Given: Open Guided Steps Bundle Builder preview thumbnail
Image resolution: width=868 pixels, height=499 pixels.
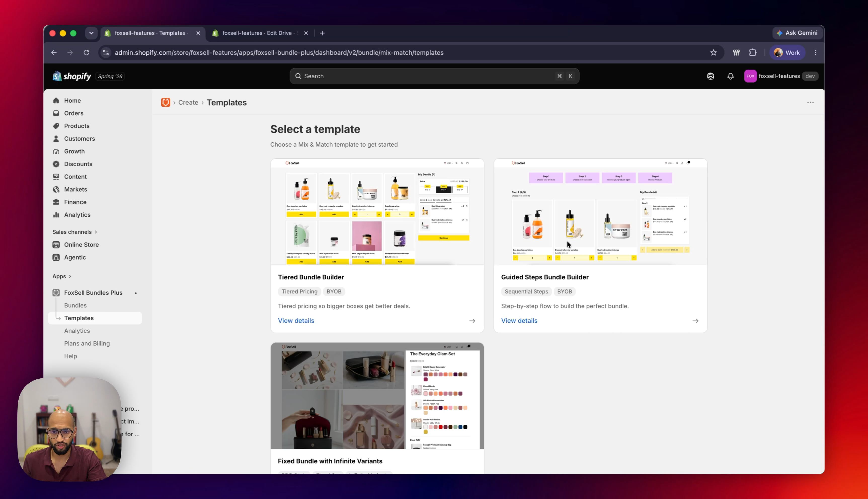Looking at the screenshot, I should click(600, 212).
